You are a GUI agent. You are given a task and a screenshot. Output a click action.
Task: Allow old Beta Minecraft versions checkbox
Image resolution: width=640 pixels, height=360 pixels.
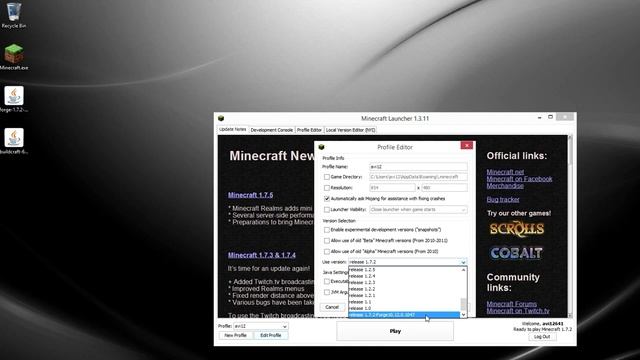click(327, 241)
